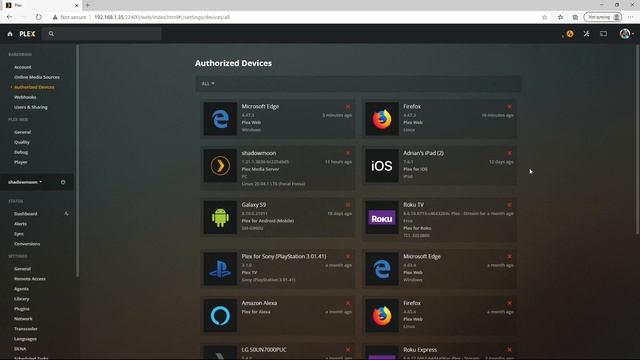Open Users & Sharing settings
640x360 pixels.
(x=31, y=107)
